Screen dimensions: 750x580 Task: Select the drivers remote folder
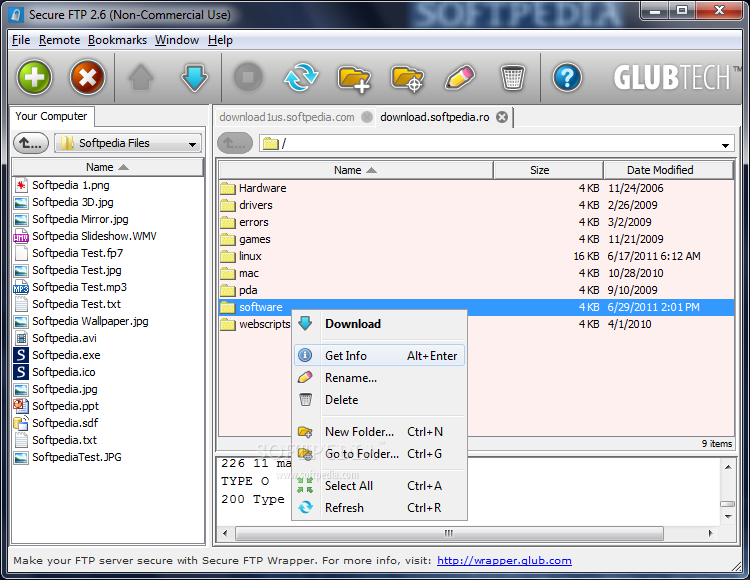pyautogui.click(x=476, y=205)
